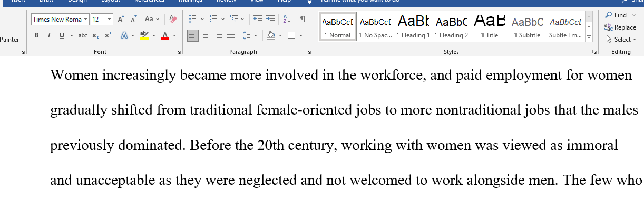644x198 pixels.
Task: Decrease paragraph indent
Action: tap(258, 20)
